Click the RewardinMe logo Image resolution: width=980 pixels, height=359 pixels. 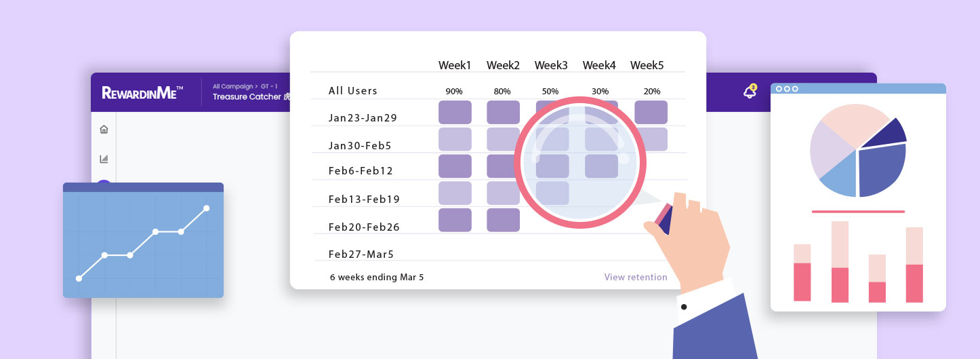tap(143, 93)
